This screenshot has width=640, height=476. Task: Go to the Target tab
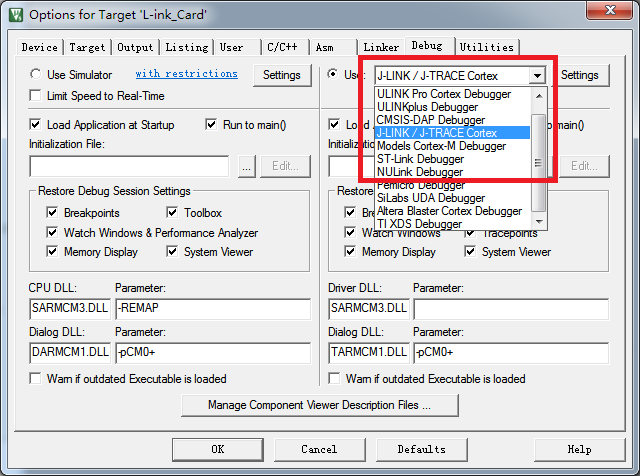[x=87, y=47]
